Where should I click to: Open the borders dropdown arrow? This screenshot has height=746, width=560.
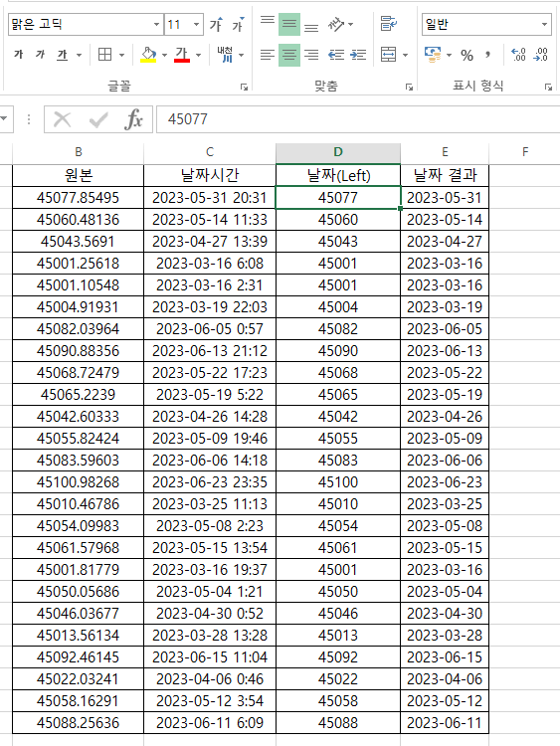[x=121, y=55]
